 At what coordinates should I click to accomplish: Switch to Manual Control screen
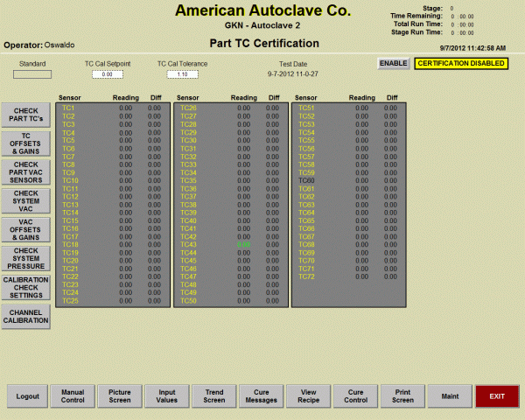point(73,396)
